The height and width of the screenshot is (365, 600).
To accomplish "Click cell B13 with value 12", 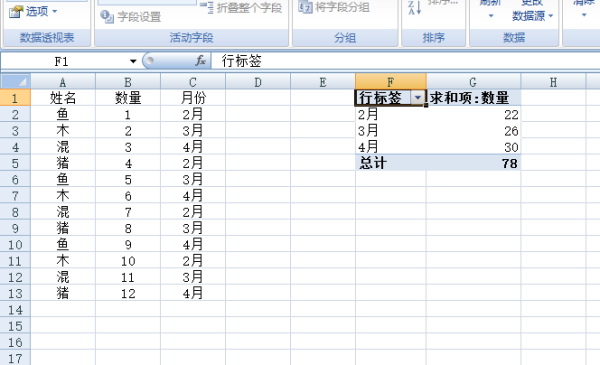I will [x=128, y=293].
